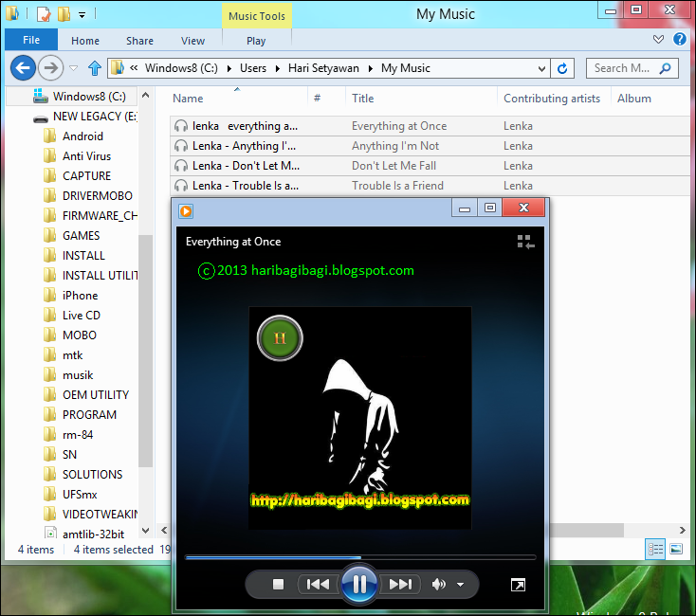696x616 pixels.
Task: Open Customize Quick Access Toolbar dropdown
Action: coord(82,14)
